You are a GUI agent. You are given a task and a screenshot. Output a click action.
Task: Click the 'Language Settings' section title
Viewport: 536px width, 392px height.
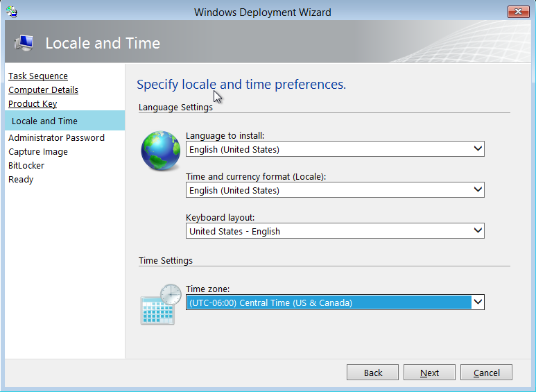175,107
